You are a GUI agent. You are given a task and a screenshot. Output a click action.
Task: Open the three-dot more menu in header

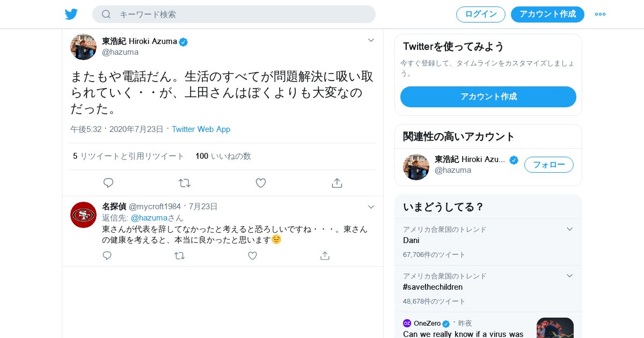point(600,14)
